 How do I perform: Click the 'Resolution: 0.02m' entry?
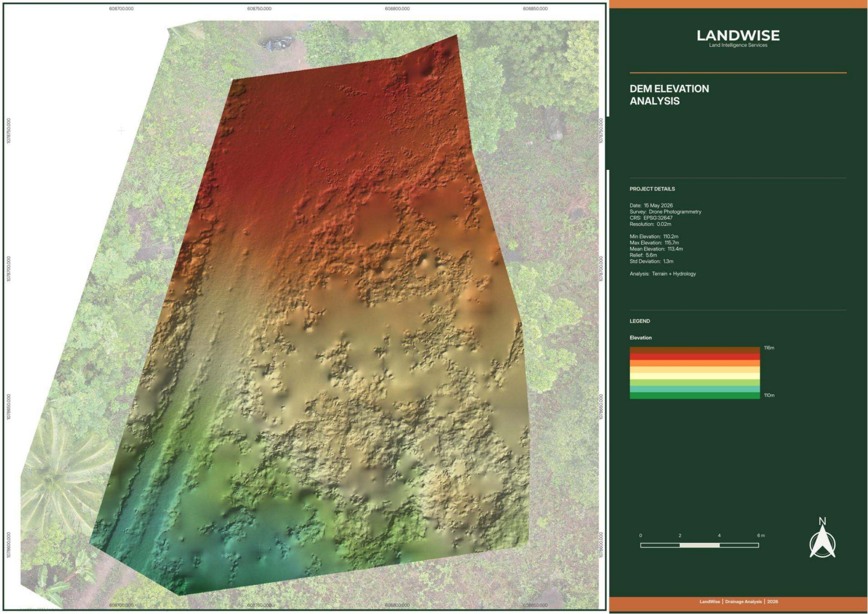coord(650,224)
